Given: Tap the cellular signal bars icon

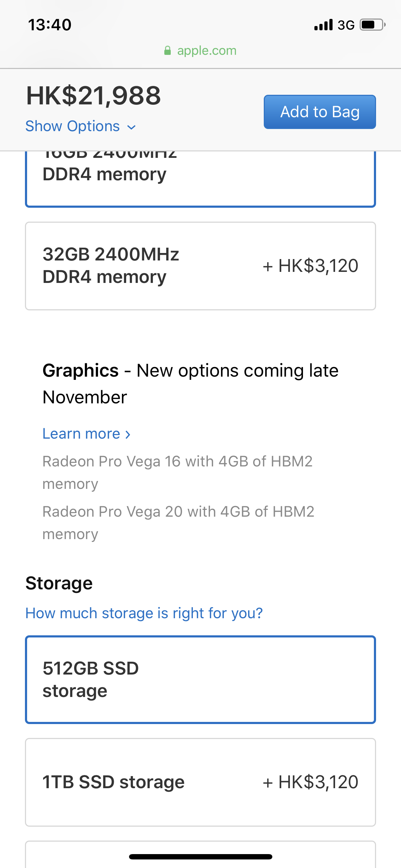Looking at the screenshot, I should pyautogui.click(x=323, y=25).
